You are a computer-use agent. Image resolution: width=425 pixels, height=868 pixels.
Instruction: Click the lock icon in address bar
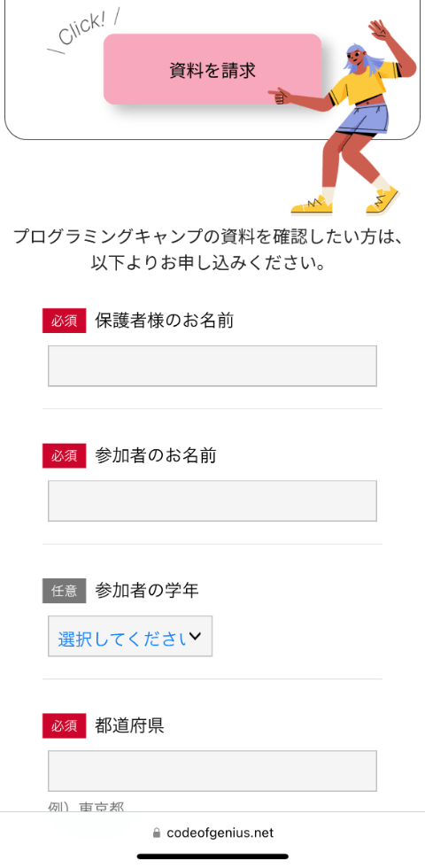(157, 833)
